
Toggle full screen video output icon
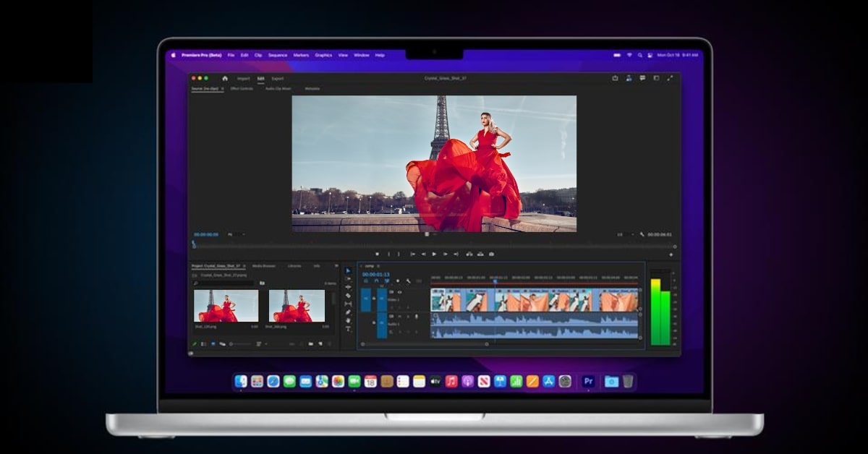pyautogui.click(x=657, y=78)
